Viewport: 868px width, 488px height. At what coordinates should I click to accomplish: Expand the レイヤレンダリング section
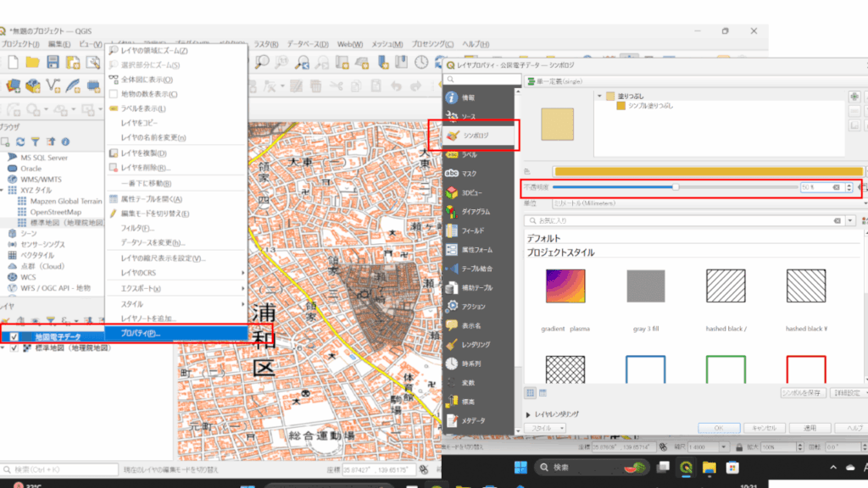click(x=528, y=414)
